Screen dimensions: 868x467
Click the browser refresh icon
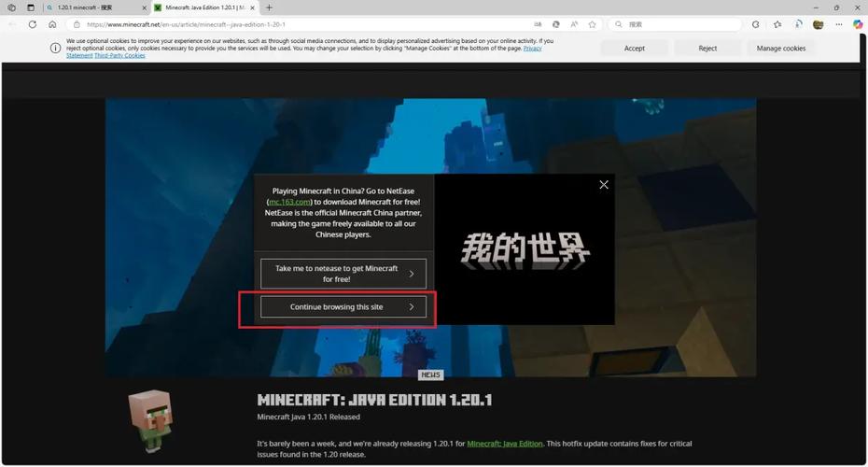point(33,24)
